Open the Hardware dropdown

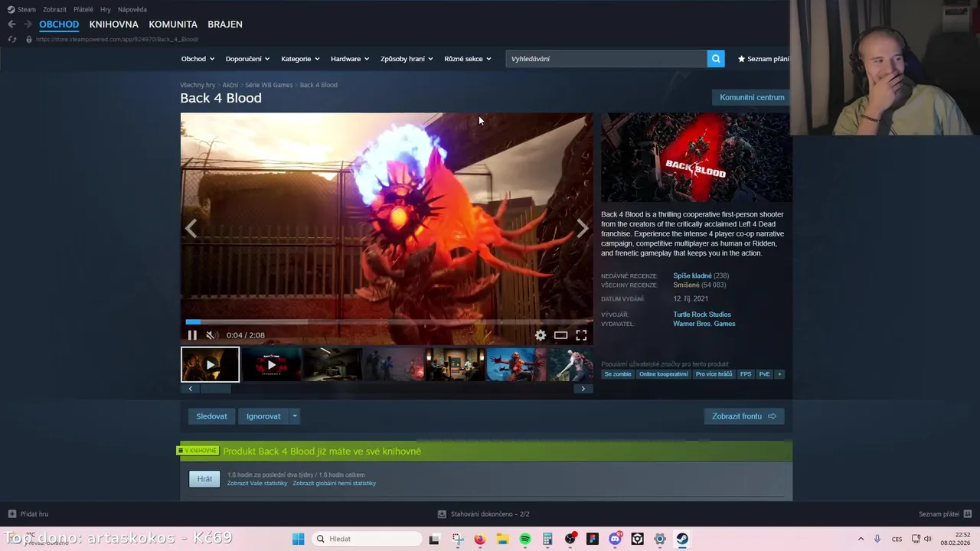(350, 59)
